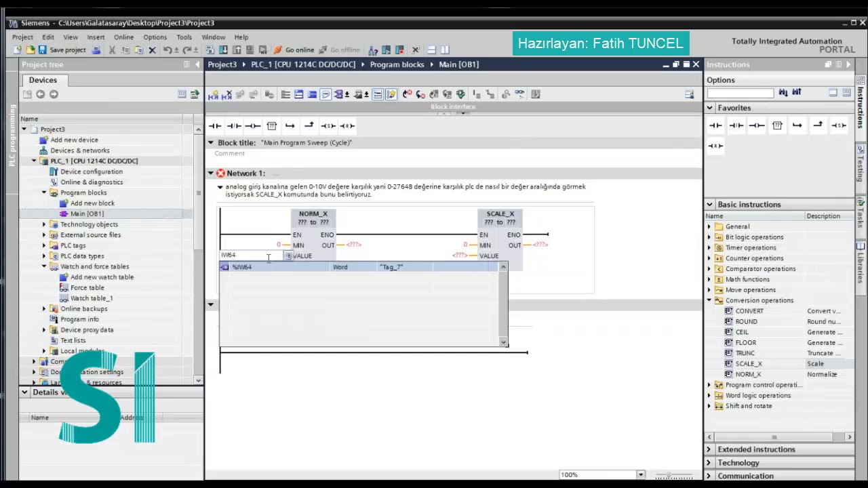Click the Save project icon

click(42, 50)
